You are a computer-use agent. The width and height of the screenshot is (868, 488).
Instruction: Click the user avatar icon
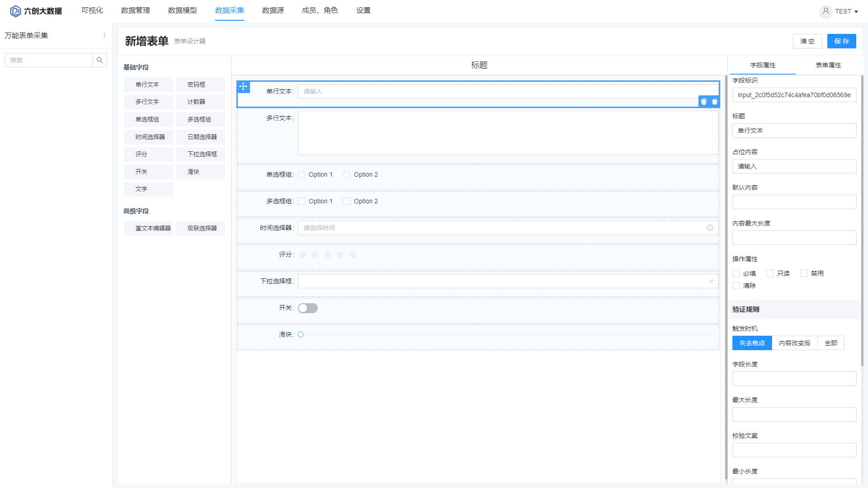pos(826,11)
